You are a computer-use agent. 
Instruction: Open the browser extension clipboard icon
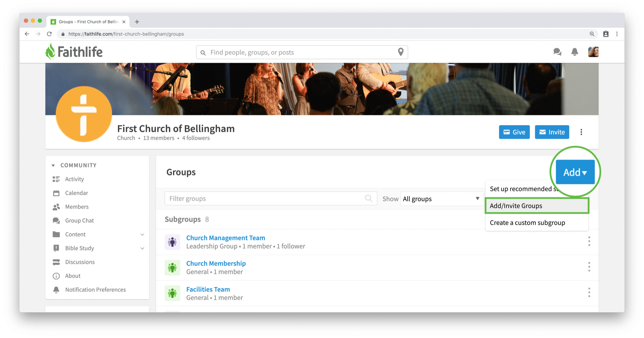(606, 34)
